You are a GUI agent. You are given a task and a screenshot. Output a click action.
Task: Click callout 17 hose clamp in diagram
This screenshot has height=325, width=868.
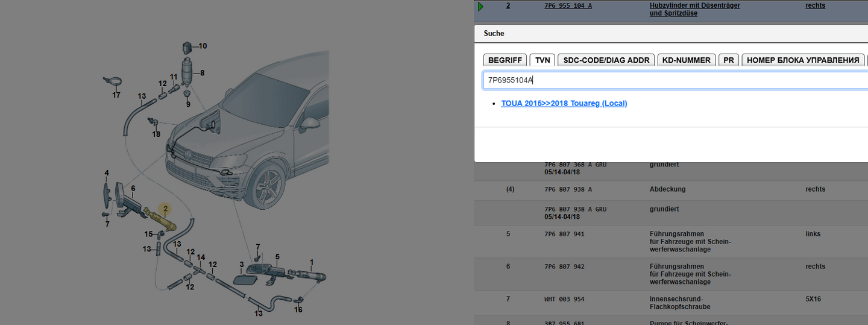click(116, 95)
